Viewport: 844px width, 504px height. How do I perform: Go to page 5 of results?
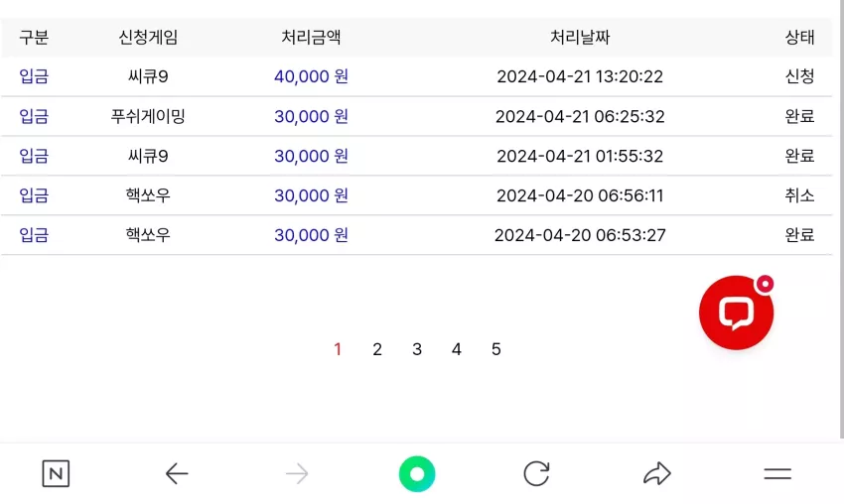coord(496,349)
